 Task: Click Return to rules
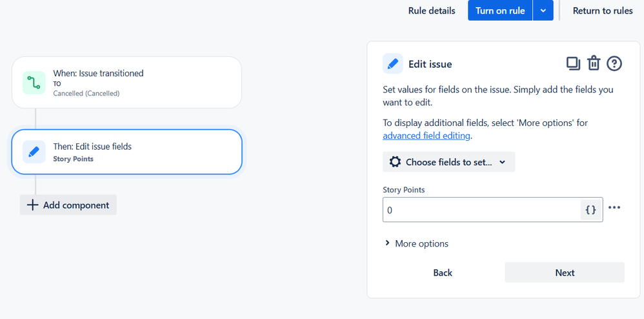[603, 11]
